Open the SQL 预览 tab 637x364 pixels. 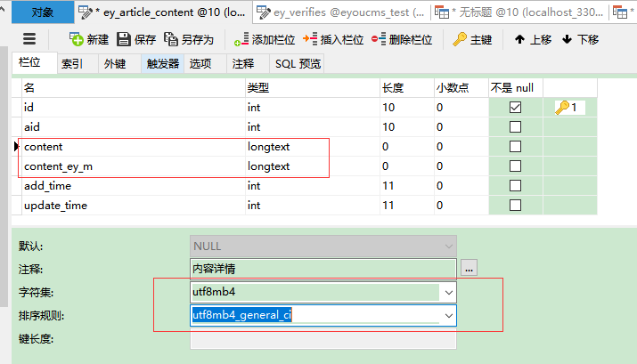[x=298, y=64]
